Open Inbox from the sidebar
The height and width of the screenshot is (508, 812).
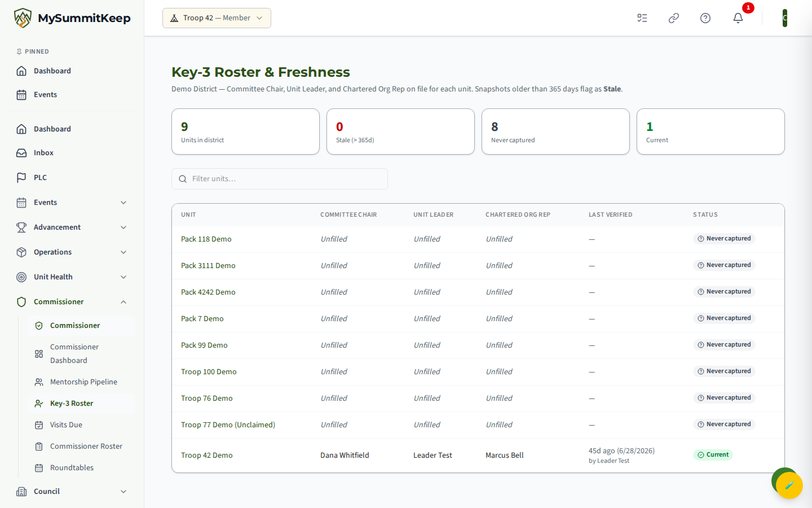[x=72, y=153]
